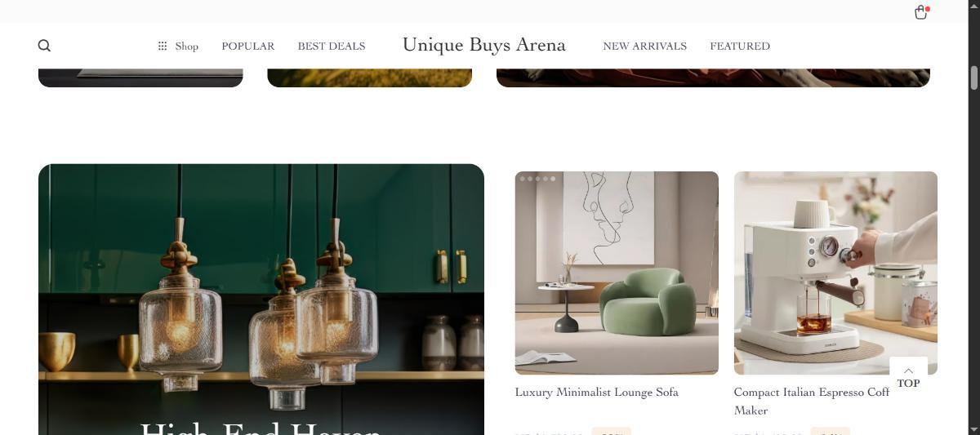Open BEST DEALS page
The image size is (980, 435).
(x=332, y=47)
